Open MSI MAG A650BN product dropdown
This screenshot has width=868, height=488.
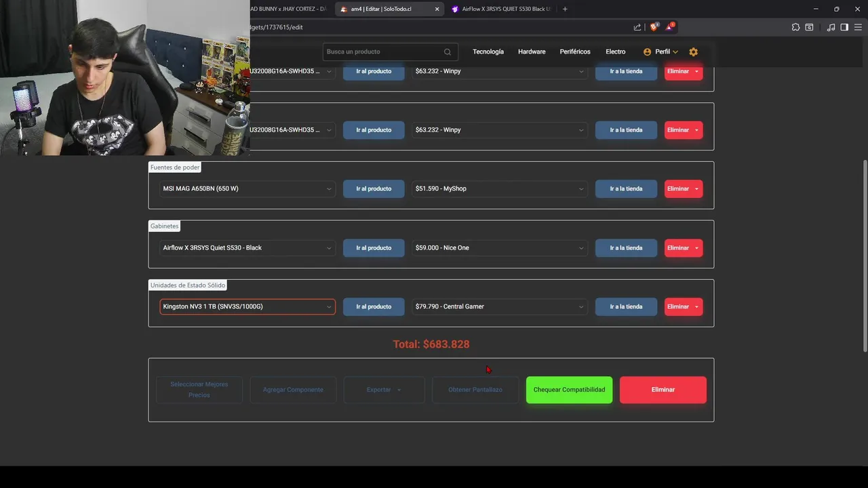click(x=248, y=189)
